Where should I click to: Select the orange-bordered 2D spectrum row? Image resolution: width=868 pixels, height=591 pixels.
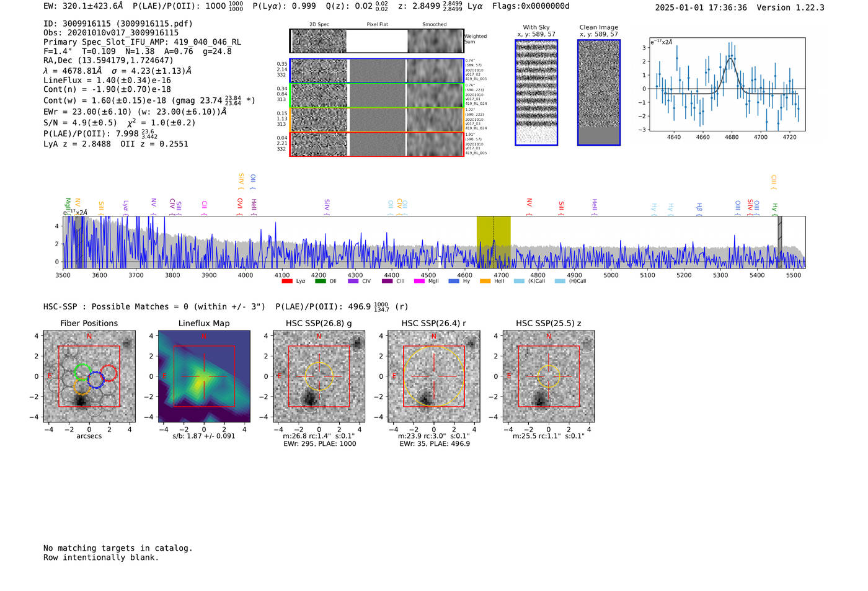tap(377, 120)
